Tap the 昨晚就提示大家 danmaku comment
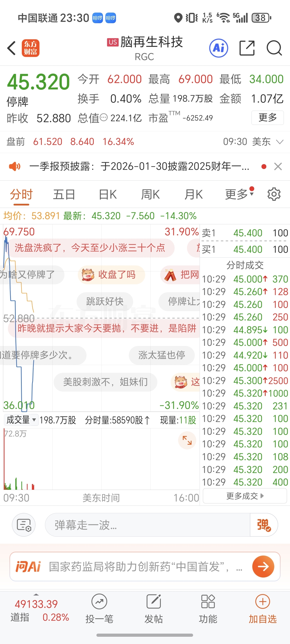 [104, 328]
